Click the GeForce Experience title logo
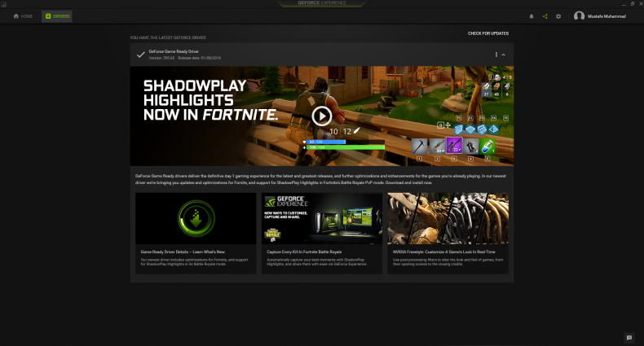 point(322,3)
